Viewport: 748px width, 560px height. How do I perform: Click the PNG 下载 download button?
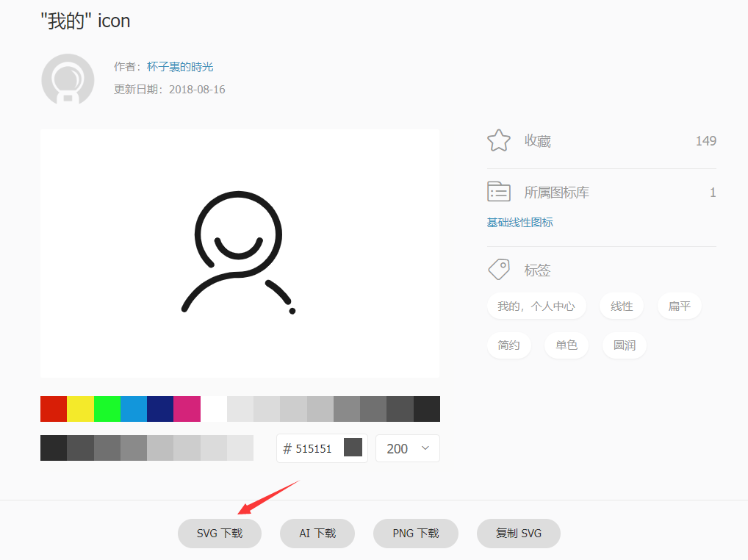pyautogui.click(x=415, y=534)
